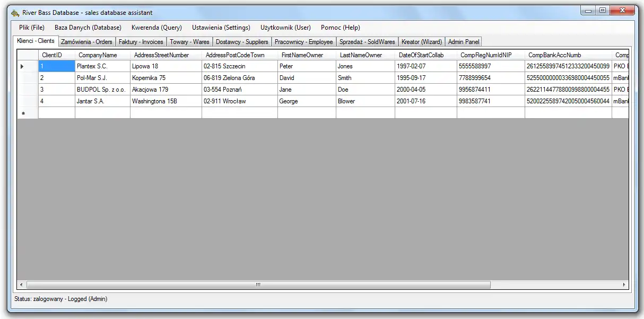This screenshot has width=644, height=319.
Task: Switch to the Zamówienia - Orders tab
Action: pyautogui.click(x=86, y=42)
